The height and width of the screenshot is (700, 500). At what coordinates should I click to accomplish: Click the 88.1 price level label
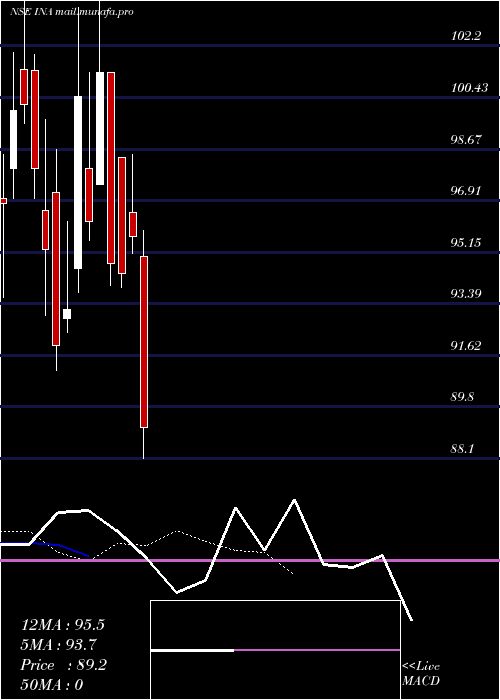[x=462, y=449]
